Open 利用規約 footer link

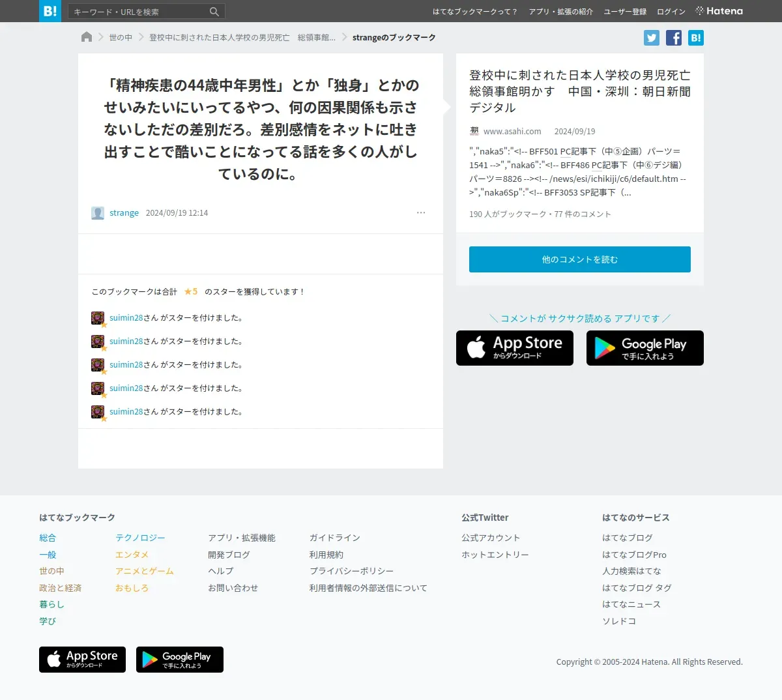click(326, 555)
